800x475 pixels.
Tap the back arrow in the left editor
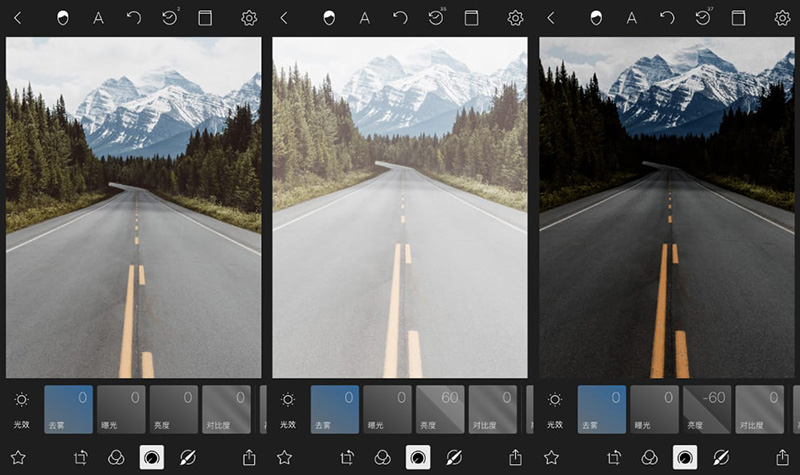click(x=18, y=18)
